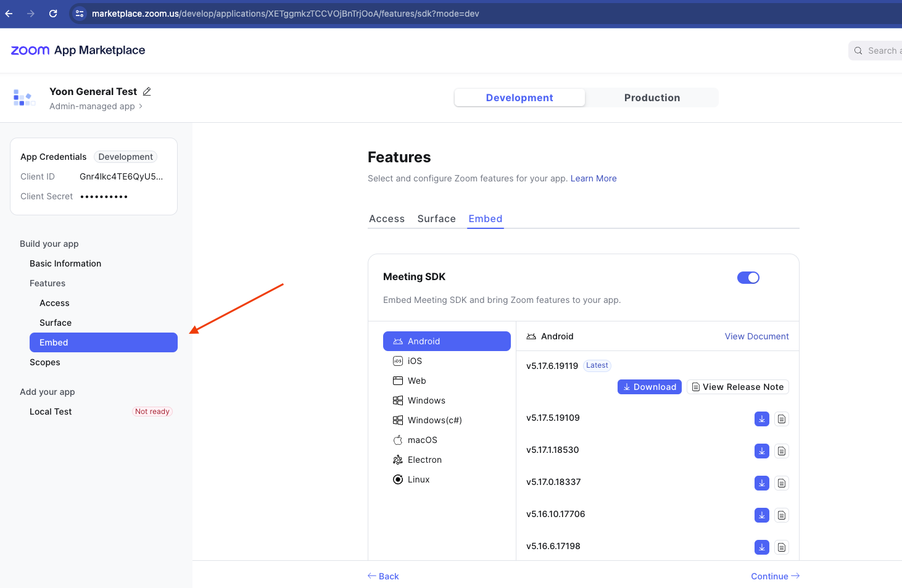Select Web platform
Viewport: 902px width, 588px height.
(x=447, y=381)
